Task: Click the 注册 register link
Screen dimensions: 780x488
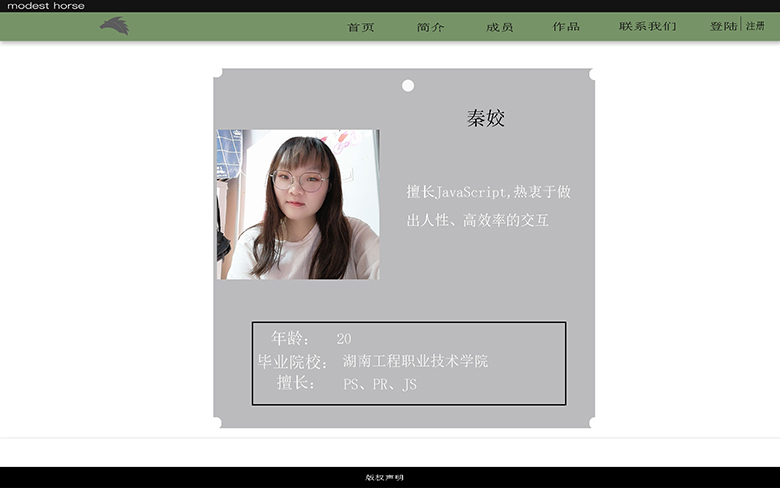Action: pyautogui.click(x=755, y=26)
